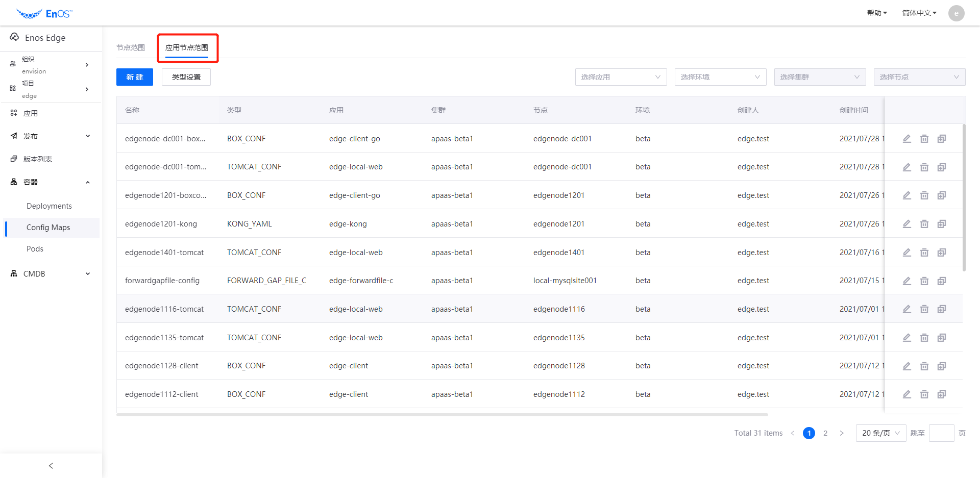
Task: Change page size from 20 条/页
Action: [880, 433]
